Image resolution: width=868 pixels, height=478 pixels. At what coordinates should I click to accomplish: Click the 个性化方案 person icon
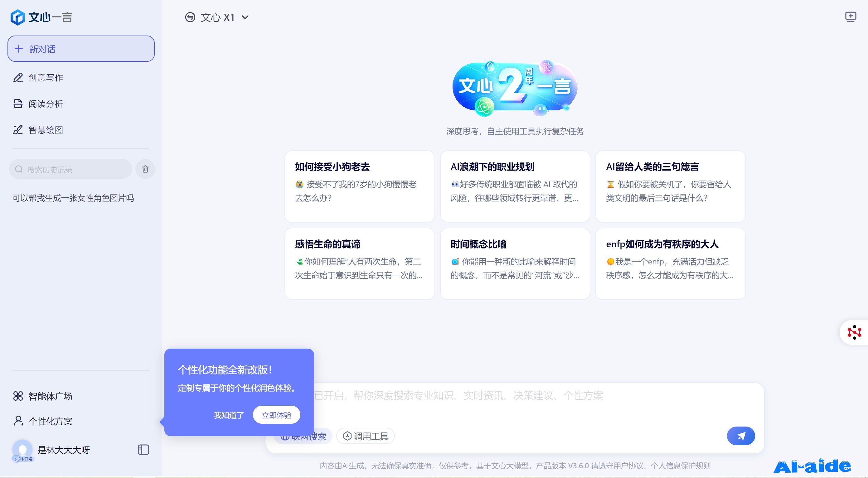[x=18, y=421]
